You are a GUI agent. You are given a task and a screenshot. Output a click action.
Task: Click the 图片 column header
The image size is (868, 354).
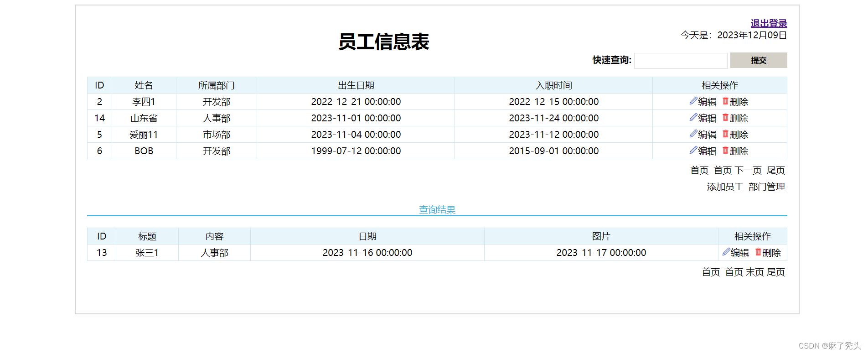pyautogui.click(x=601, y=236)
